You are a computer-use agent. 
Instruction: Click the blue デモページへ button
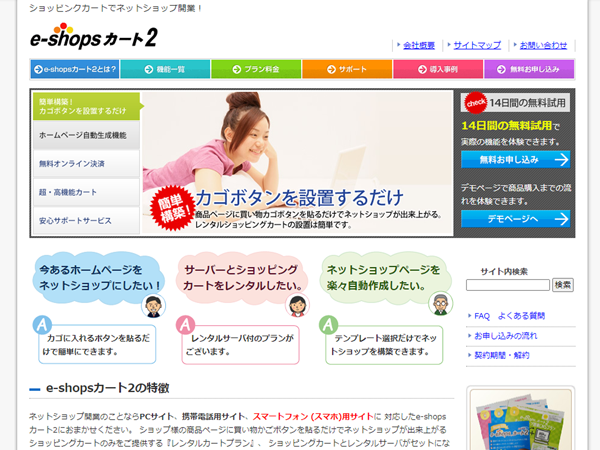point(515,219)
